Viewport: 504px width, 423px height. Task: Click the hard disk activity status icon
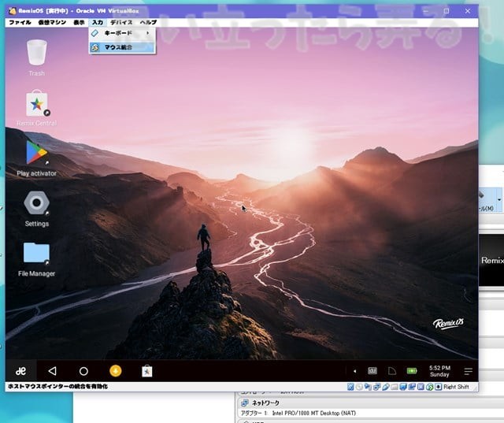[x=350, y=387]
